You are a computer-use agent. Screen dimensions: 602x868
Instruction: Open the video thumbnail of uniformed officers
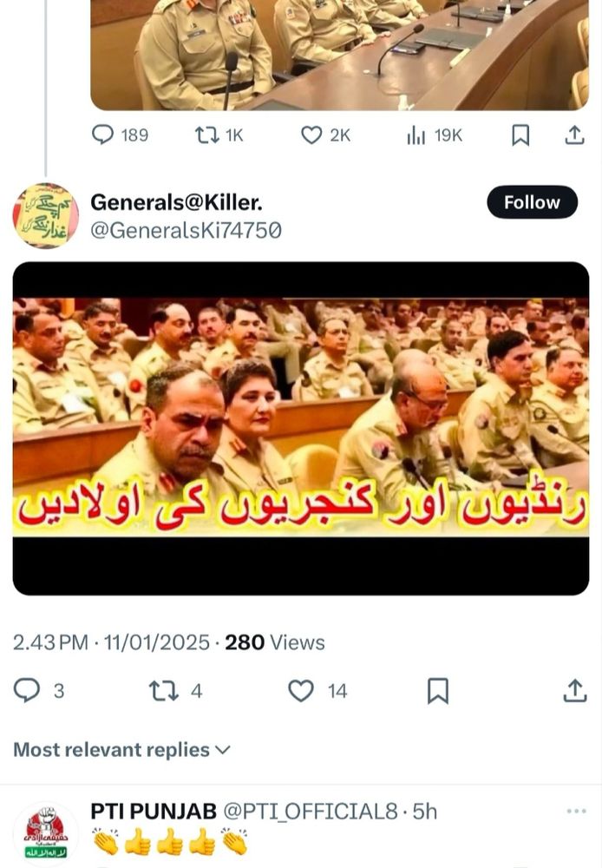tap(301, 429)
